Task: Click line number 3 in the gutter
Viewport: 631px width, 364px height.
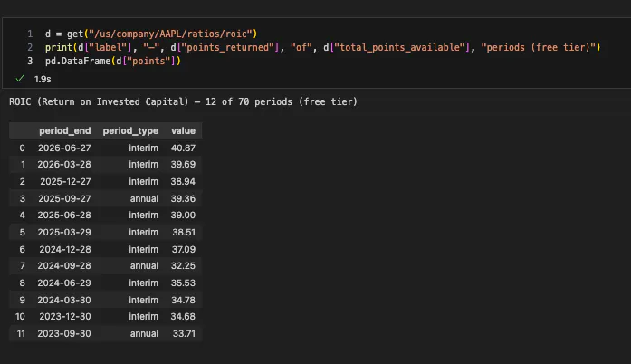Action: (30, 62)
